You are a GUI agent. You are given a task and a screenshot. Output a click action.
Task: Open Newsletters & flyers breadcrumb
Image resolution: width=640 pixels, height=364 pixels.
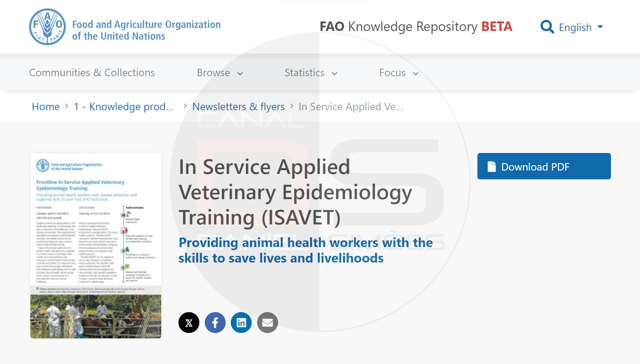tap(238, 107)
